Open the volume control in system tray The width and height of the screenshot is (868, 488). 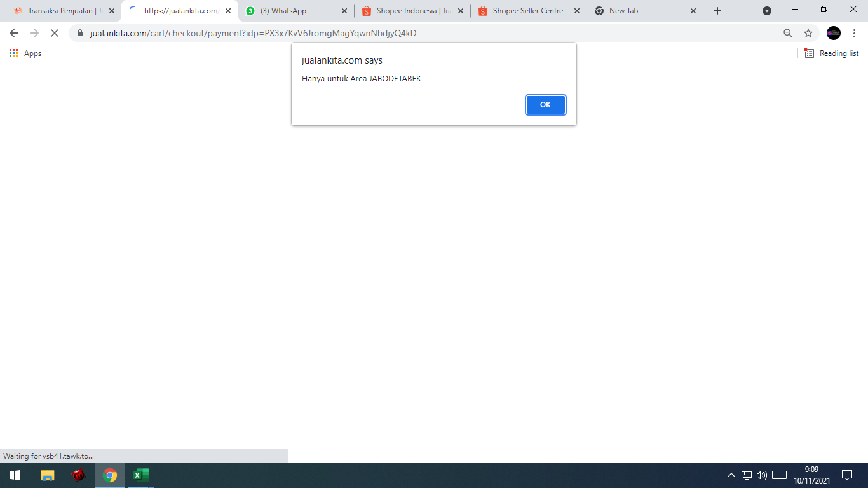click(x=762, y=475)
